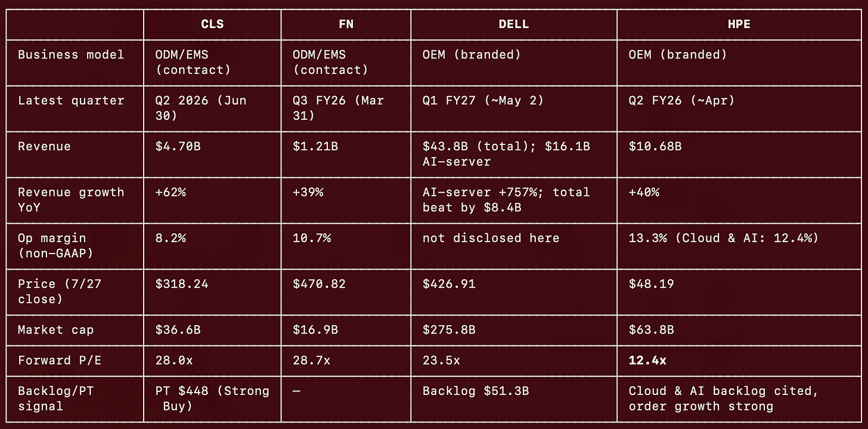Select the Latest quarter row label
This screenshot has width=868, height=429.
coord(71,100)
